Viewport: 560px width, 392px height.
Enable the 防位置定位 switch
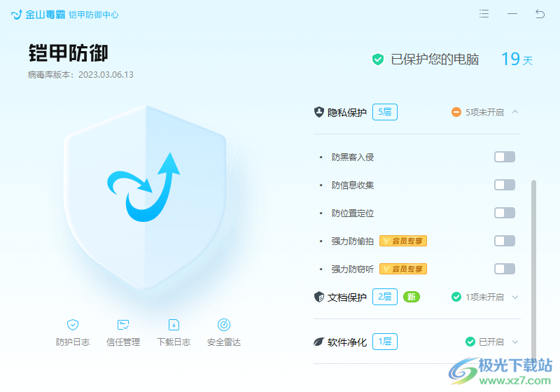[x=505, y=213]
